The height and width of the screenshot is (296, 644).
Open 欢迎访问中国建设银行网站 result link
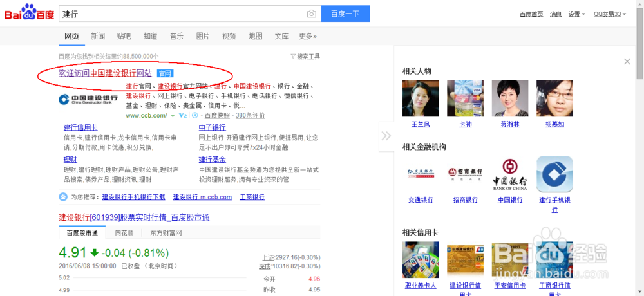click(x=106, y=73)
